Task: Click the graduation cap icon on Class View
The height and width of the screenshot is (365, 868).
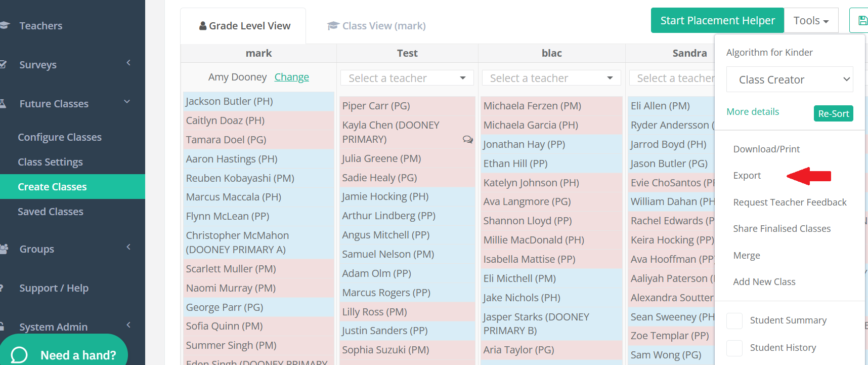Action: 333,25
